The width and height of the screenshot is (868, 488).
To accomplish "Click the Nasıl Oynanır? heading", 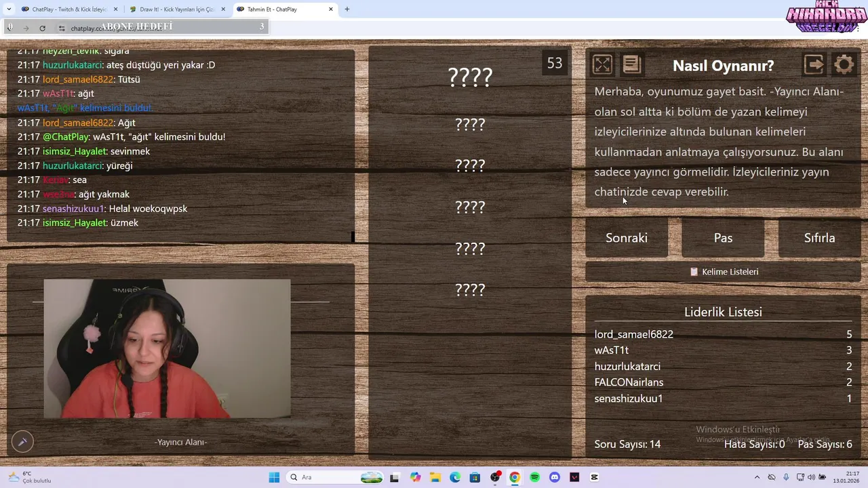I will tap(723, 66).
